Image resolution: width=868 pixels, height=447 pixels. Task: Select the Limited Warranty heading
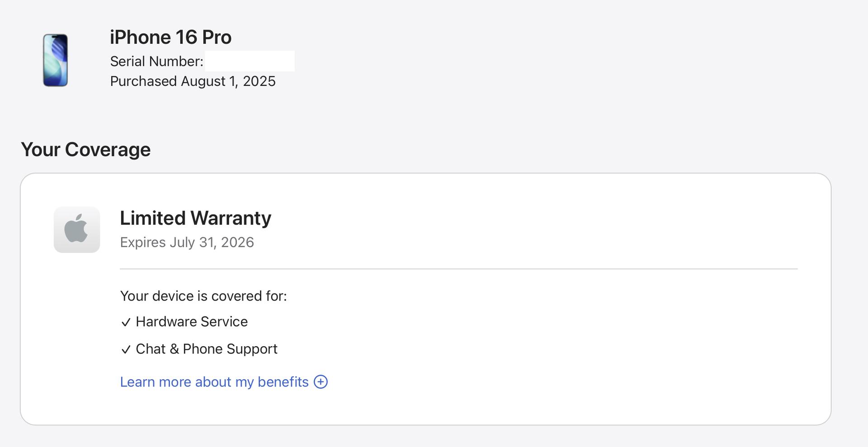pos(195,218)
